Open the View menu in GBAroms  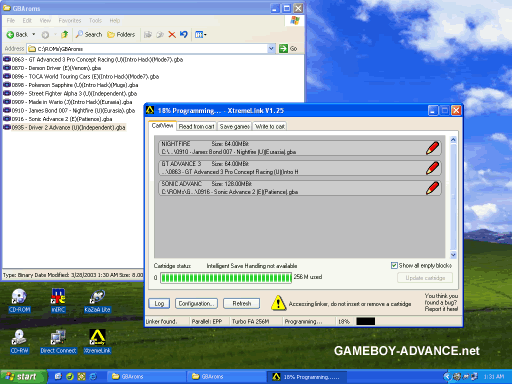45,21
